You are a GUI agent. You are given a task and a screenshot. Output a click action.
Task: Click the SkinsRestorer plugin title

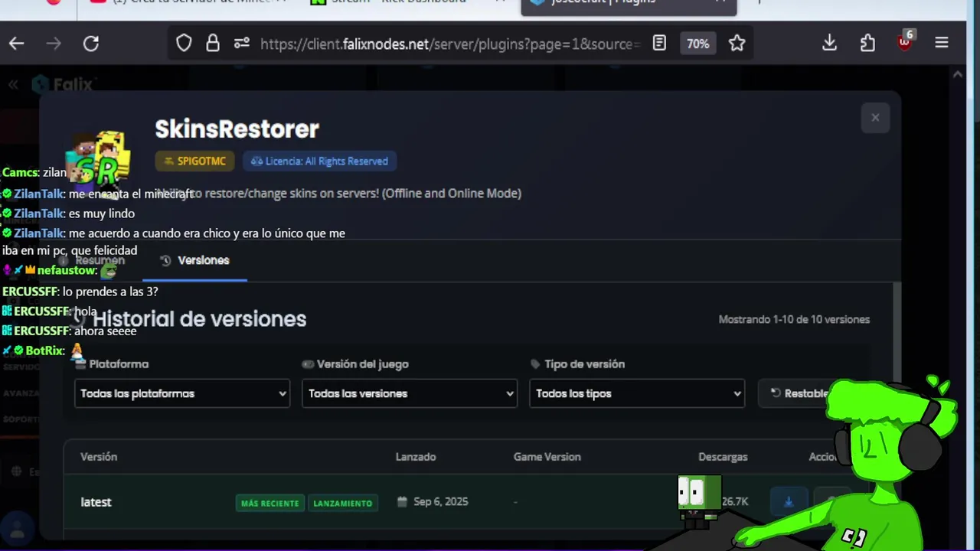tap(237, 129)
